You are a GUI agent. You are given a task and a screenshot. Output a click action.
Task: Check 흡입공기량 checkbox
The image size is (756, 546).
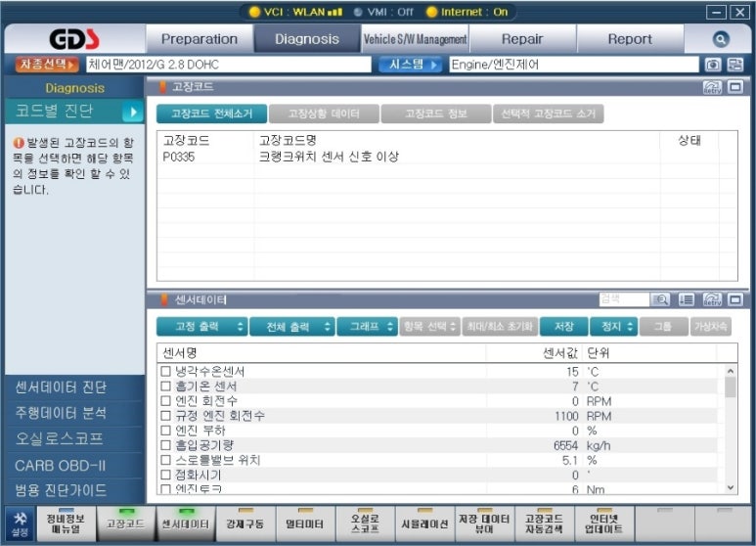166,445
